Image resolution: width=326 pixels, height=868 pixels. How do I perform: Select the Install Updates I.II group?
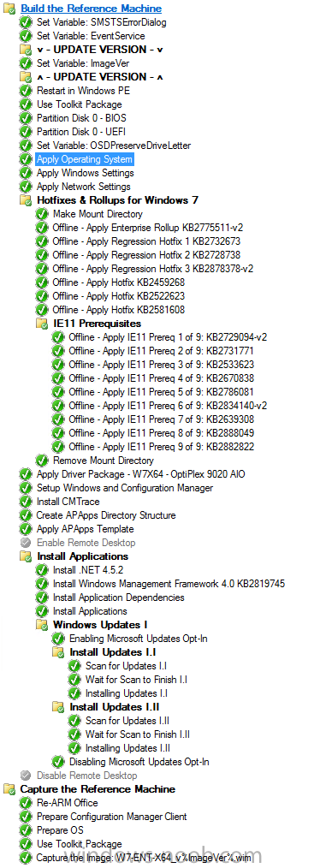coord(115,707)
